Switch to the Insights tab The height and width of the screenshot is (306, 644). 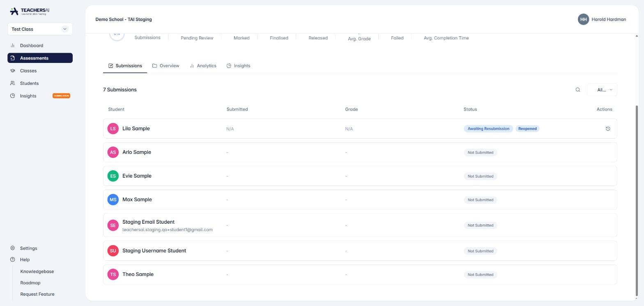(x=238, y=66)
